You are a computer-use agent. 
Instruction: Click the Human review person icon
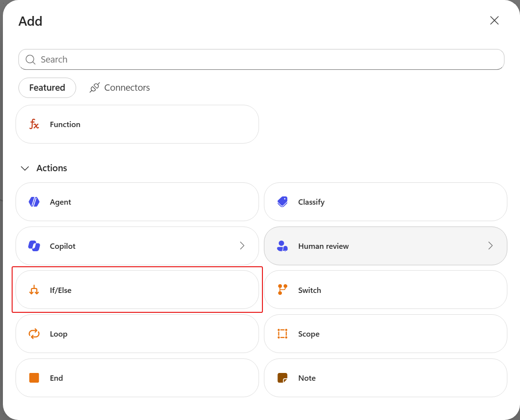click(x=282, y=245)
